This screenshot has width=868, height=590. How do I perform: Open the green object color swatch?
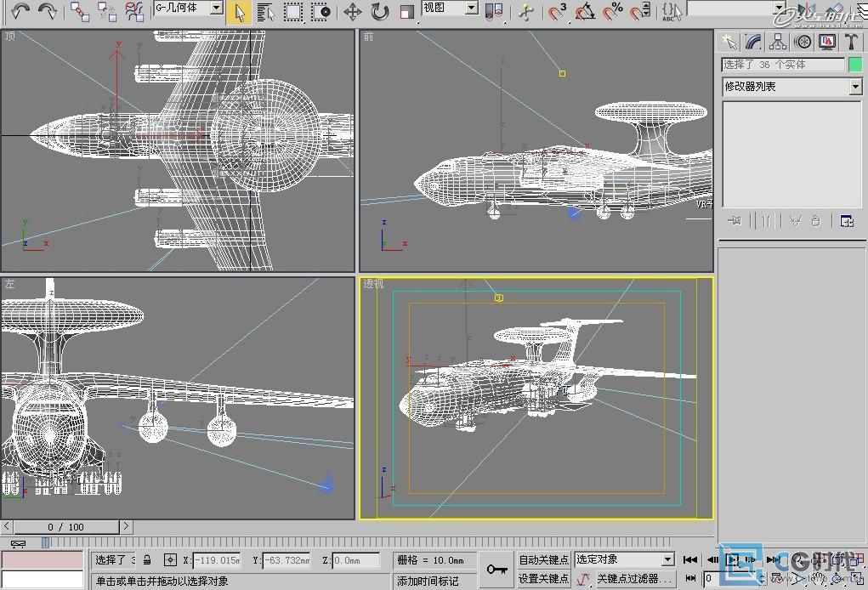click(x=855, y=65)
